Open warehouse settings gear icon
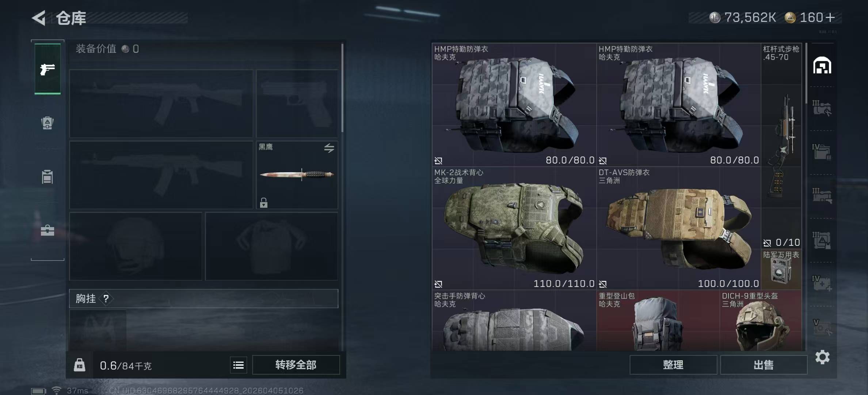 pos(822,357)
